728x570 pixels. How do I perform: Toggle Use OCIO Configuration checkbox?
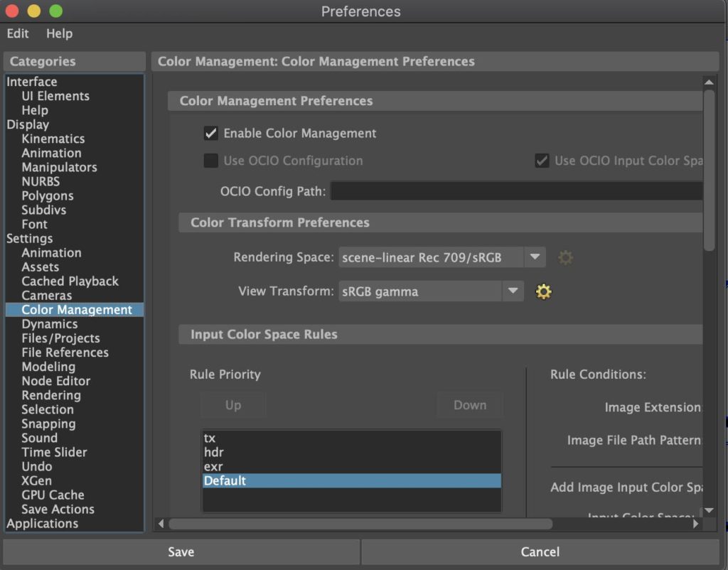(210, 161)
